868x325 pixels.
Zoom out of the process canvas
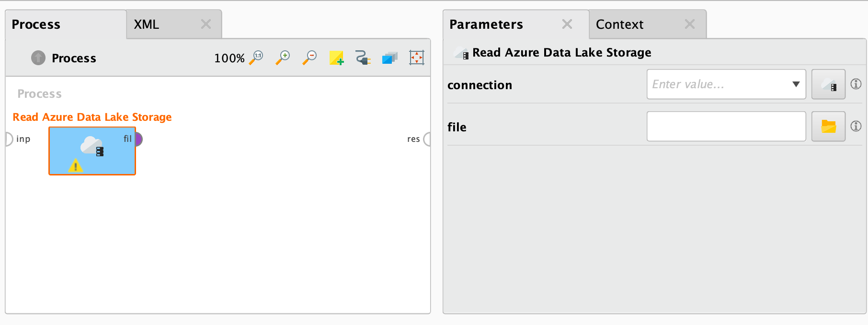pos(310,58)
